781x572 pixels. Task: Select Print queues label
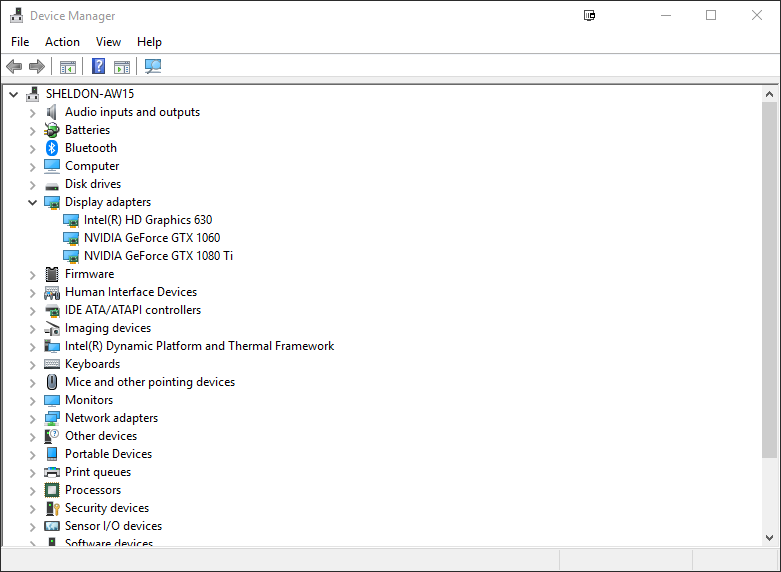tap(98, 472)
